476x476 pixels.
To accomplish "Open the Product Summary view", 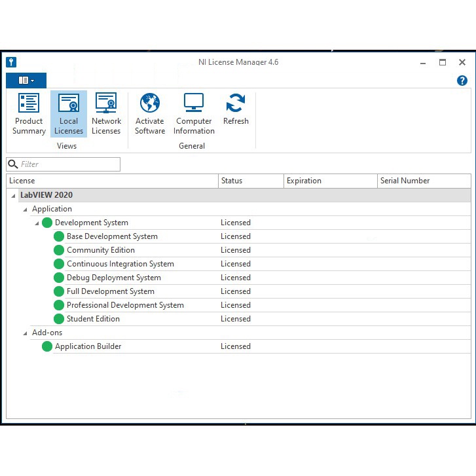I will point(29,113).
